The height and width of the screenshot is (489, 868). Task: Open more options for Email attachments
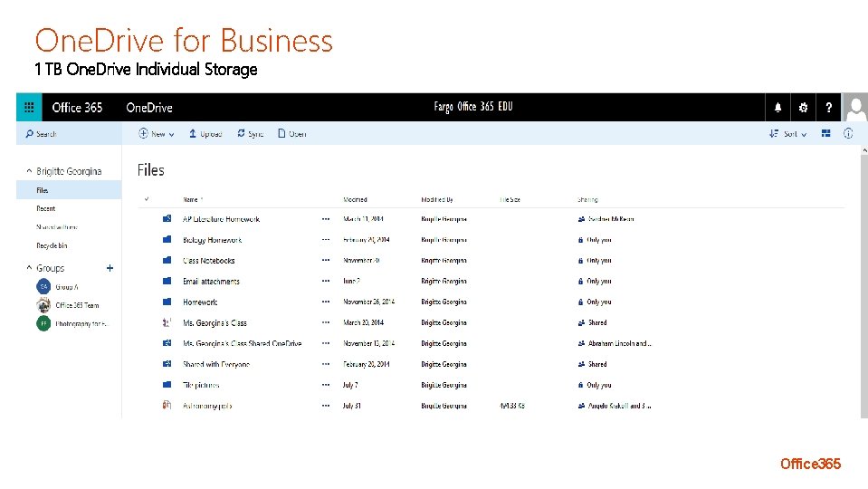click(326, 281)
